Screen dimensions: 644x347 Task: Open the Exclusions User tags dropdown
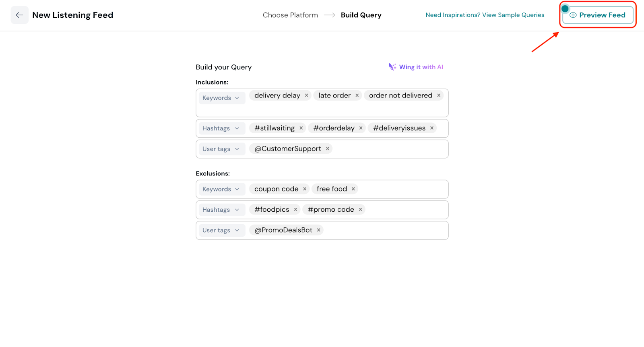pos(221,230)
